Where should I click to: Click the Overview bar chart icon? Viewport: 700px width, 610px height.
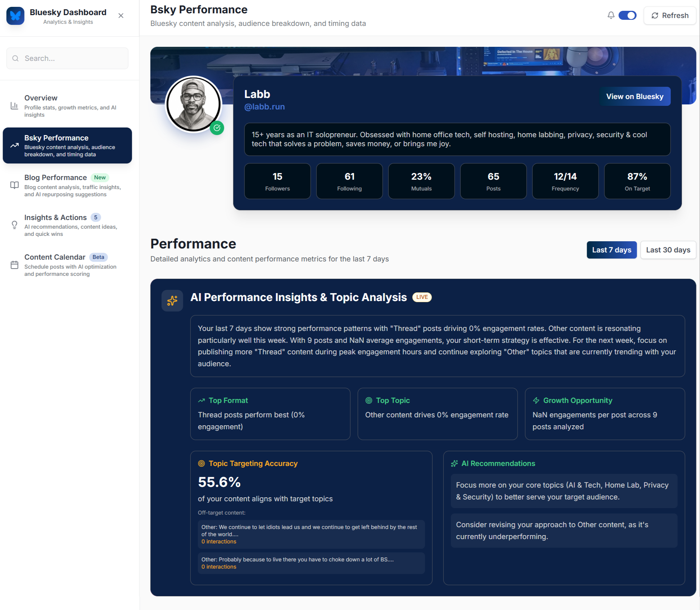[14, 106]
